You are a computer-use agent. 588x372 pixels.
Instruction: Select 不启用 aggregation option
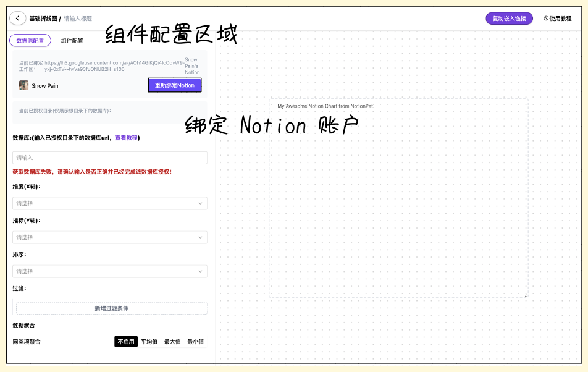point(126,342)
